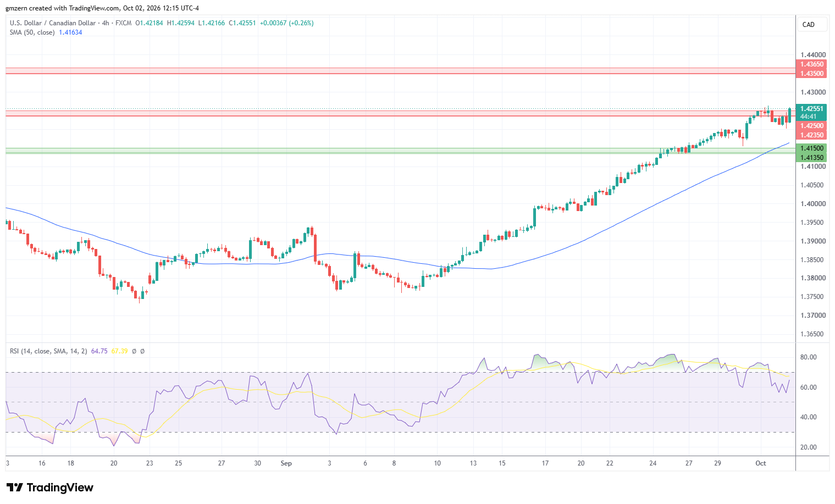Click the RSI smoothing value 67.39
This screenshot has height=504, width=835.
119,351
